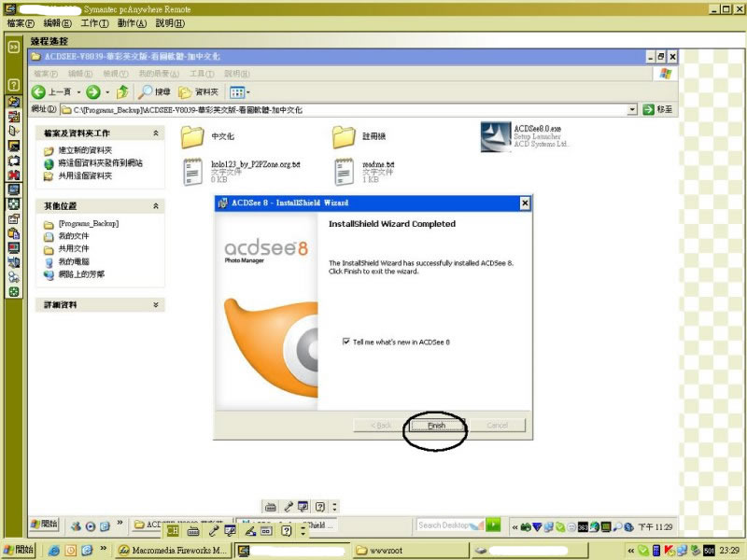Viewport: 747px width, 560px height.
Task: Click the Finish button in the InstallShield wizard
Action: pyautogui.click(x=436, y=426)
